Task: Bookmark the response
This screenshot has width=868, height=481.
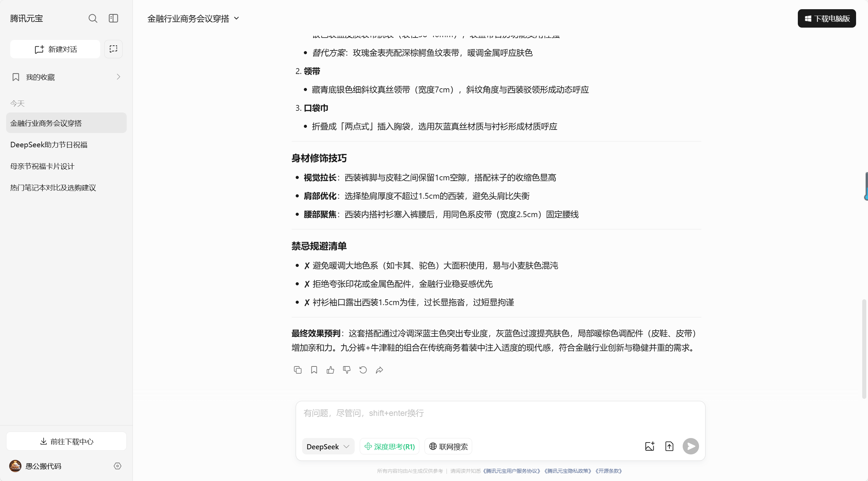Action: [x=314, y=370]
